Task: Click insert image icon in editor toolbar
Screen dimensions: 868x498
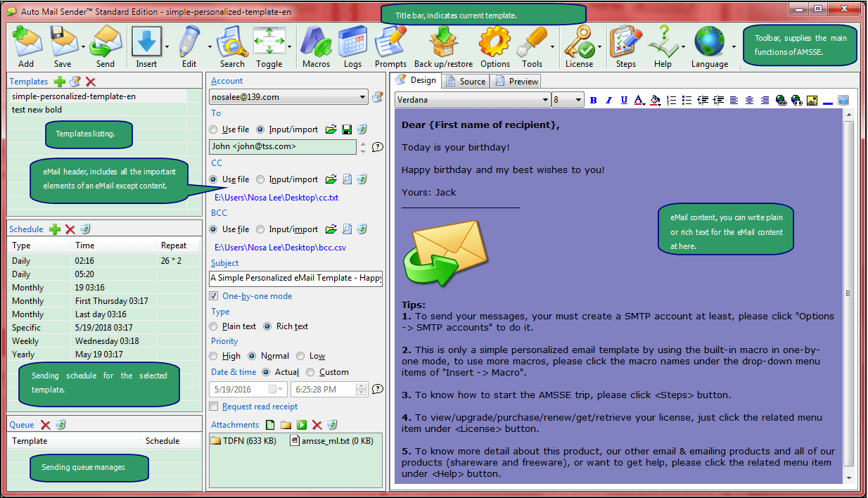Action: click(x=812, y=101)
